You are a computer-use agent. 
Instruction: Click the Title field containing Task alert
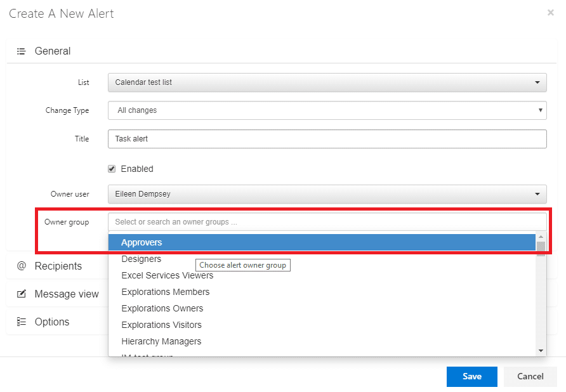pos(327,139)
